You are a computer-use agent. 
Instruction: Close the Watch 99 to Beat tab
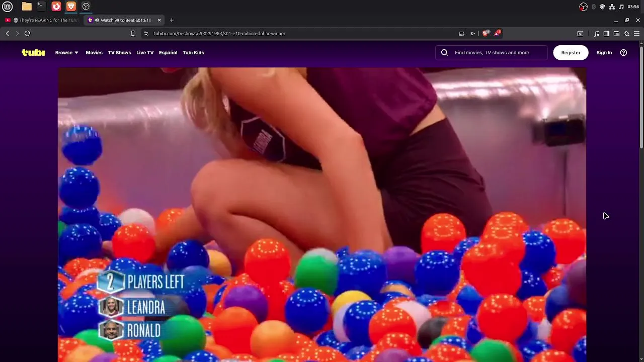tap(159, 20)
